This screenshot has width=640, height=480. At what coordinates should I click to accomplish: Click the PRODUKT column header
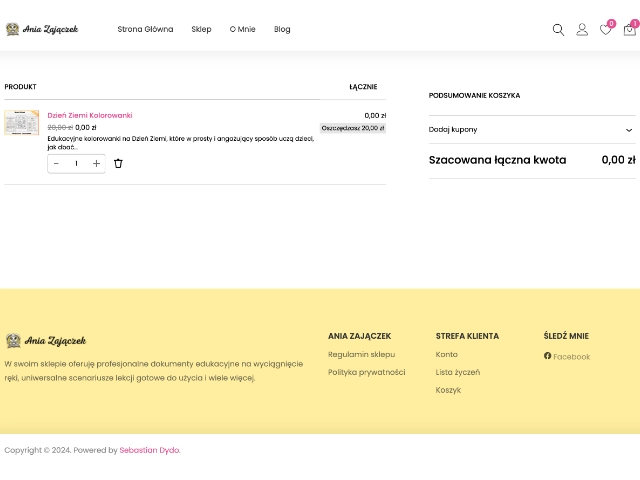20,87
